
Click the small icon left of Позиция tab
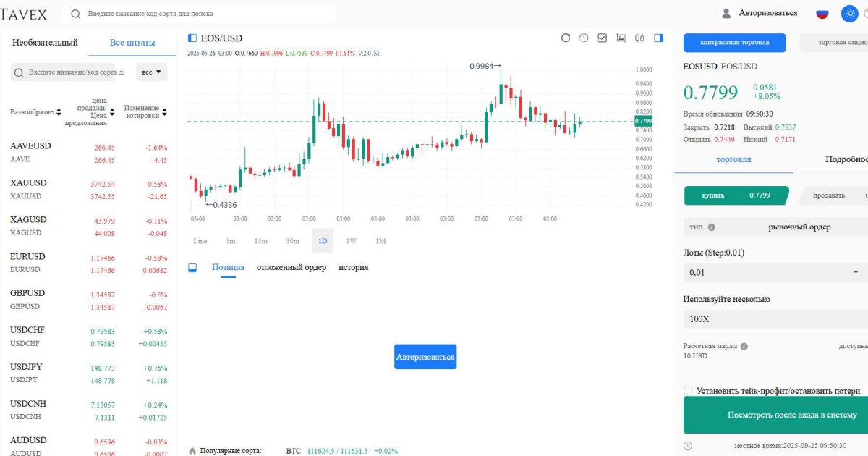click(x=192, y=267)
